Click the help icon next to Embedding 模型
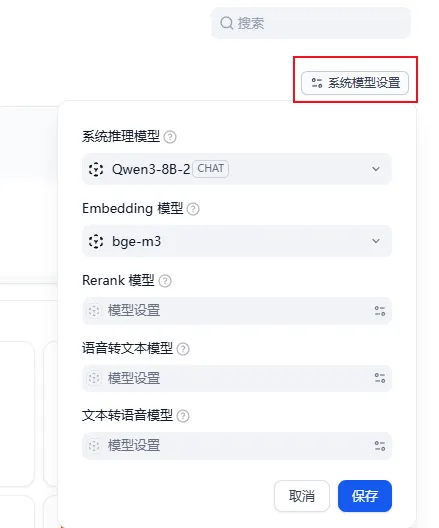The width and height of the screenshot is (439, 528). [193, 209]
